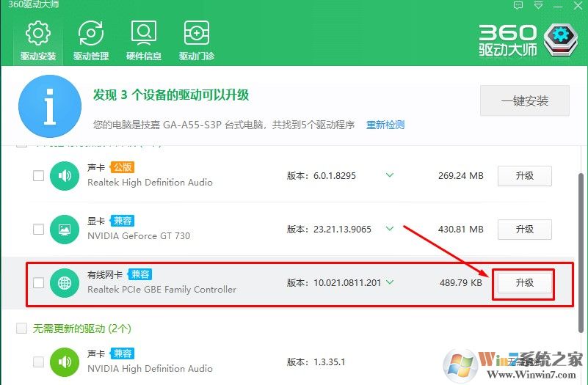Viewport: 588px width, 385px height.
Task: Click the wired network card globe icon
Action: 65,283
